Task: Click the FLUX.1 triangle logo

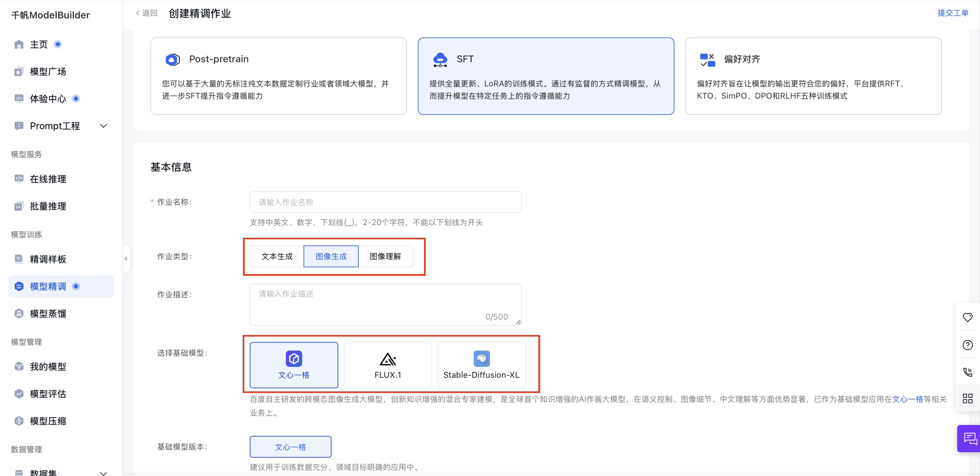Action: 388,359
